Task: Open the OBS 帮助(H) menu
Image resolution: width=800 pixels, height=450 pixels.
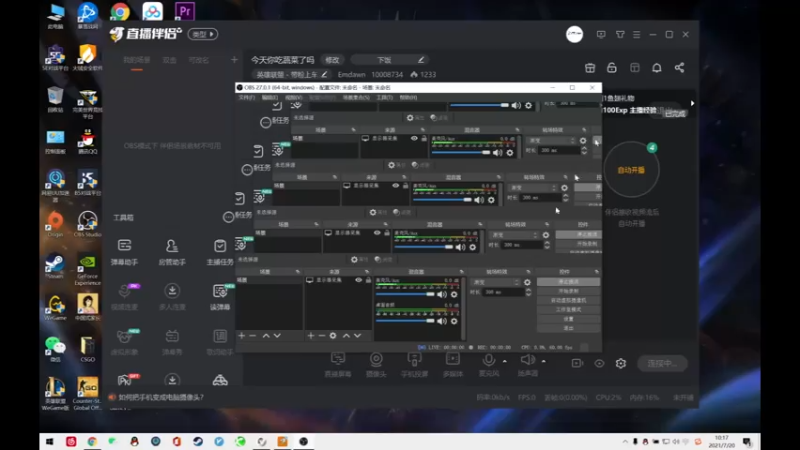Action: pyautogui.click(x=408, y=97)
